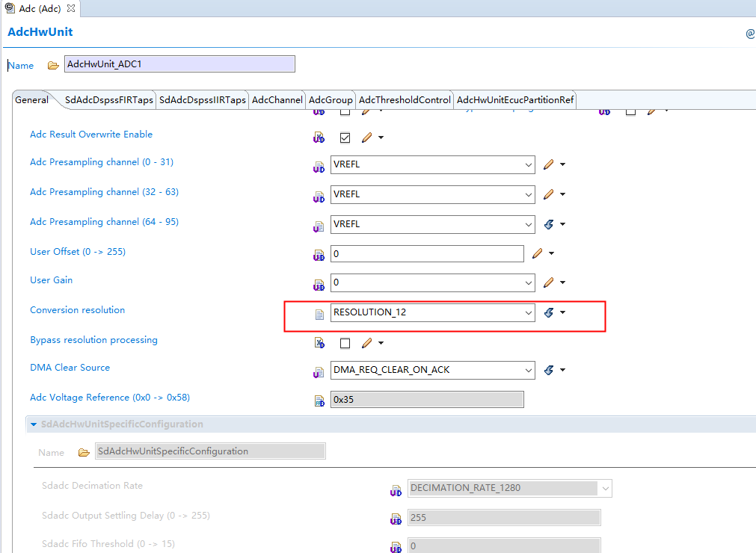756x553 pixels.
Task: Click document icon for Presampling channel (32 - 63)
Action: [x=319, y=197]
